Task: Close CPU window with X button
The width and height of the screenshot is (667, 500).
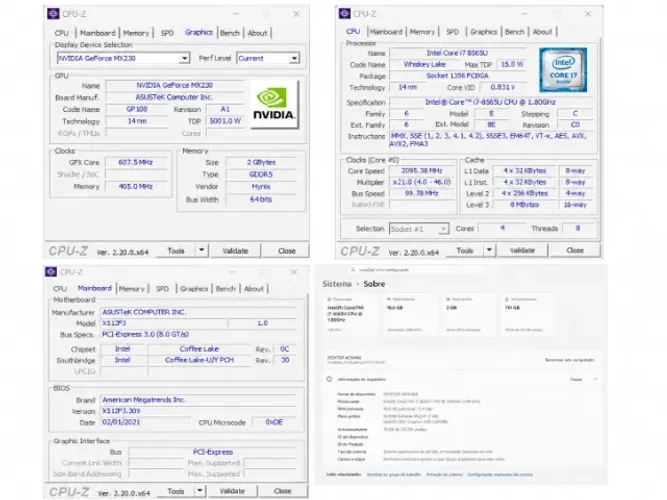Action: pos(588,14)
